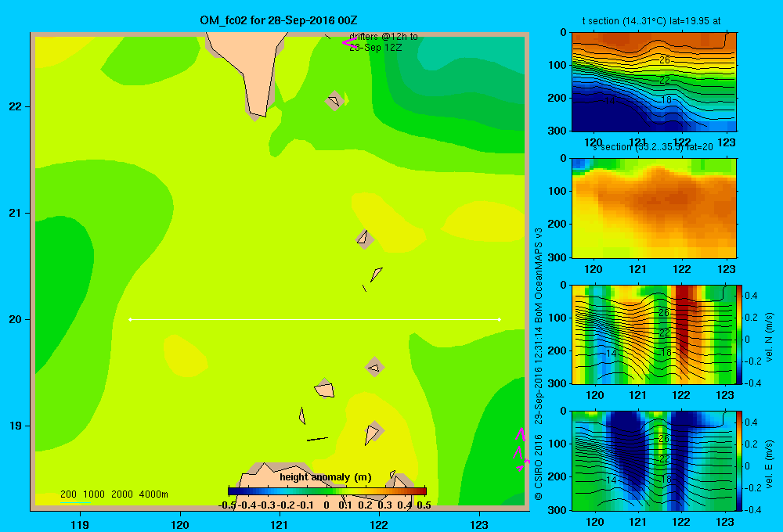783x532 pixels.
Task: Click the 26 contour label in temperature section
Action: (x=665, y=60)
